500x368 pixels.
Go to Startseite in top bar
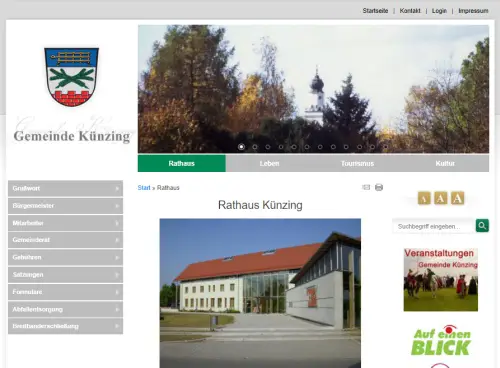pyautogui.click(x=375, y=11)
